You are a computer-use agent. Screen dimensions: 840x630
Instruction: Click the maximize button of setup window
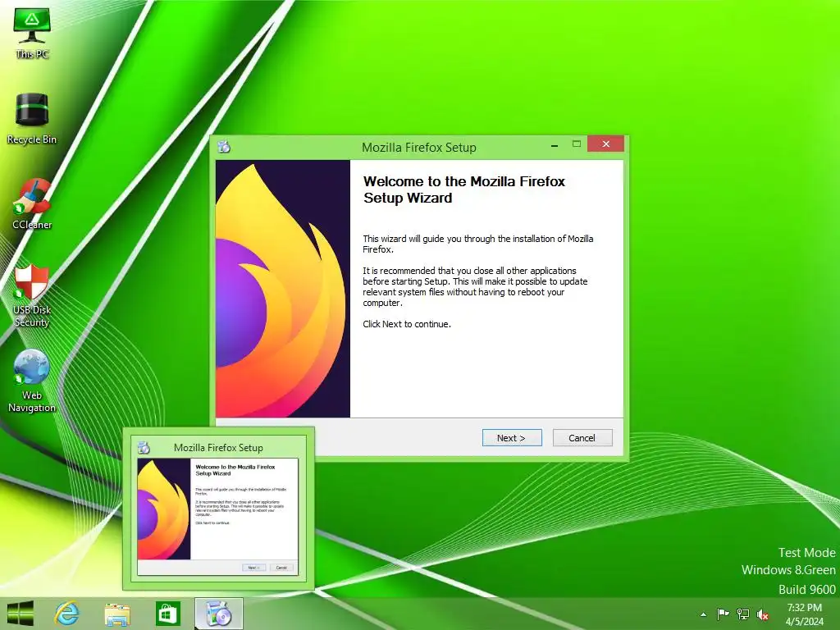[577, 144]
